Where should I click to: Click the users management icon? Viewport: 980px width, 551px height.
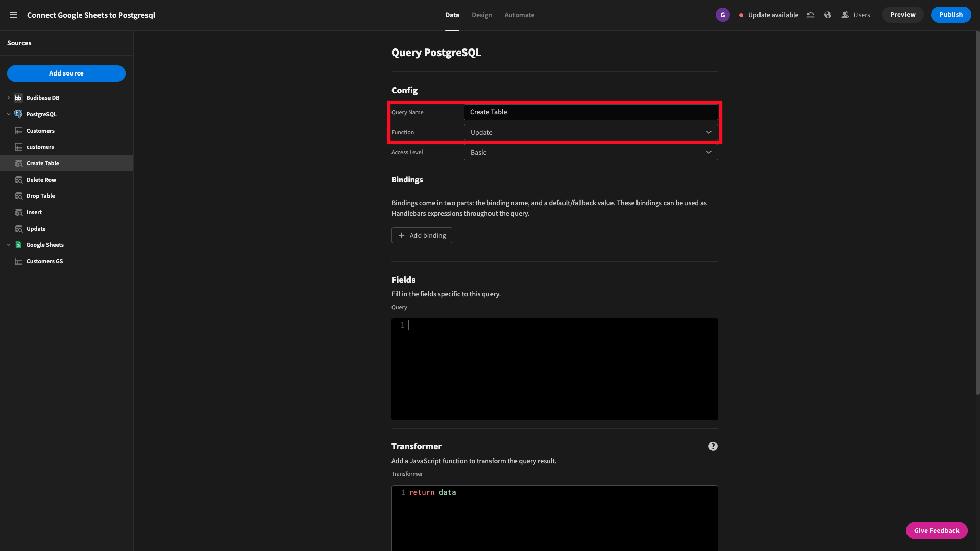845,15
